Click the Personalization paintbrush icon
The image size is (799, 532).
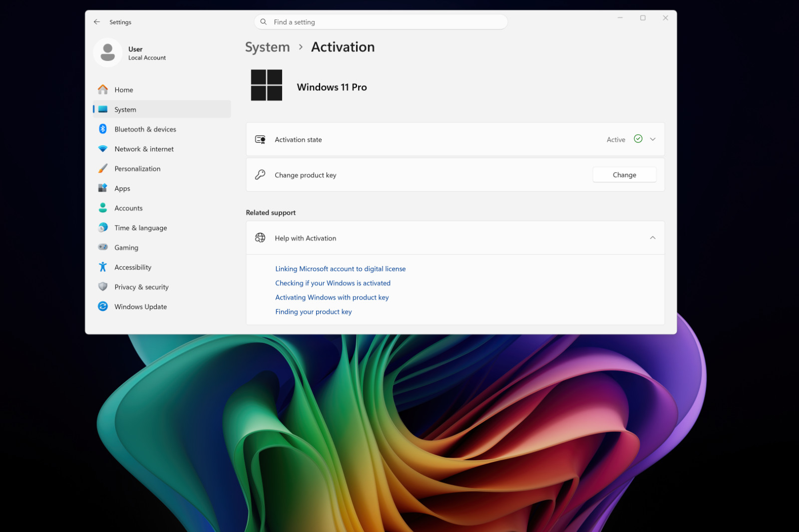click(103, 168)
